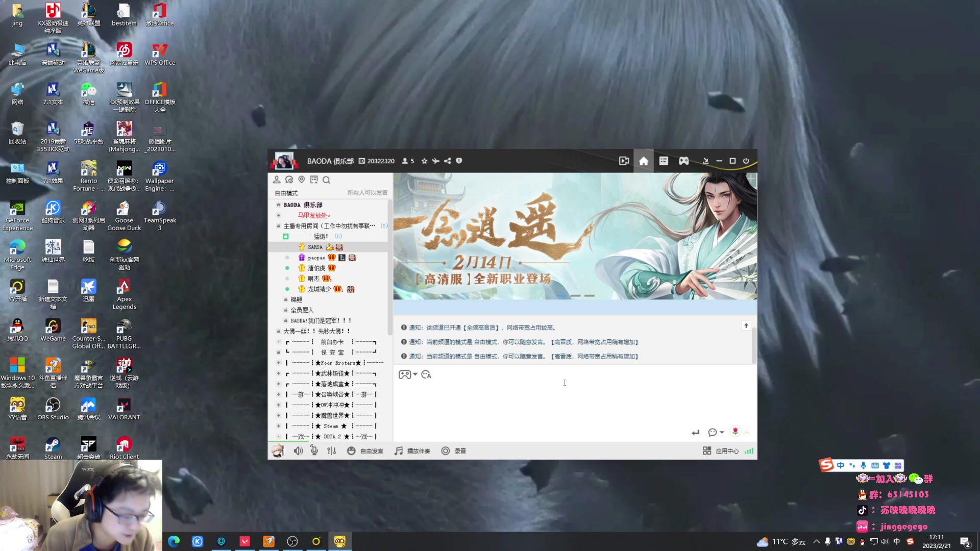980x551 pixels.
Task: Open the OBS Studio desktop shortcut
Action: coord(53,409)
